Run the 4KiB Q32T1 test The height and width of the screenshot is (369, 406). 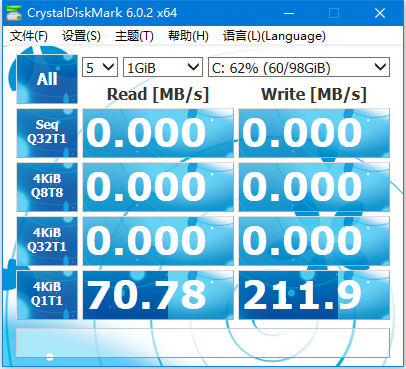pos(47,241)
